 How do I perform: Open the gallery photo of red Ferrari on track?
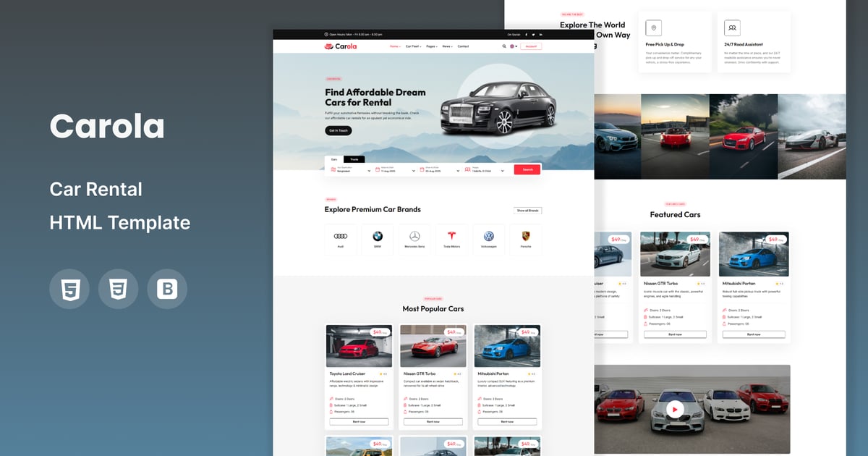(675, 137)
